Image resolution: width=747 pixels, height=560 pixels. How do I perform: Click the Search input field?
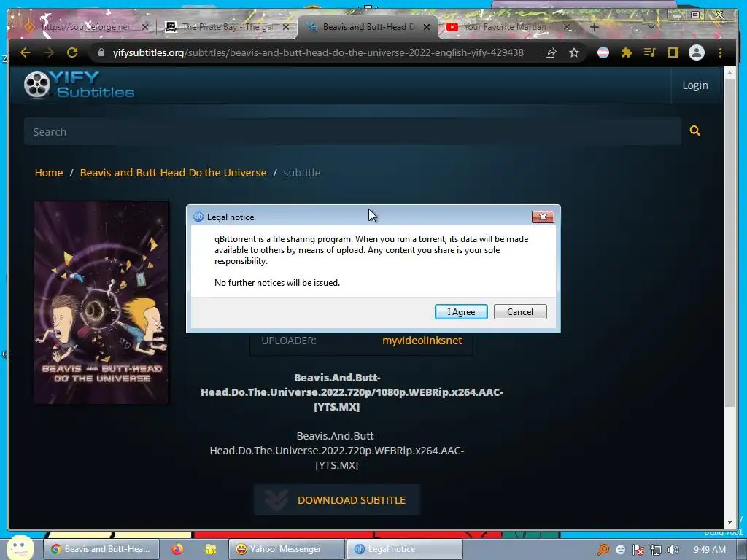click(352, 131)
